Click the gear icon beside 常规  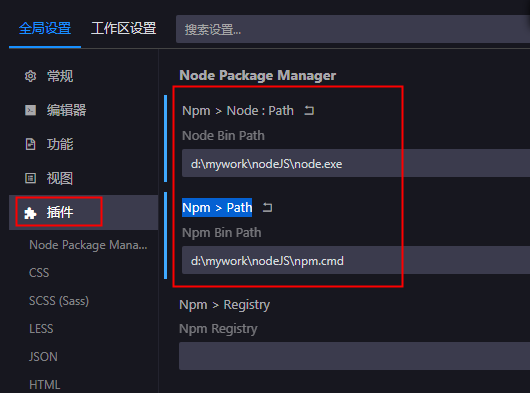pyautogui.click(x=30, y=76)
